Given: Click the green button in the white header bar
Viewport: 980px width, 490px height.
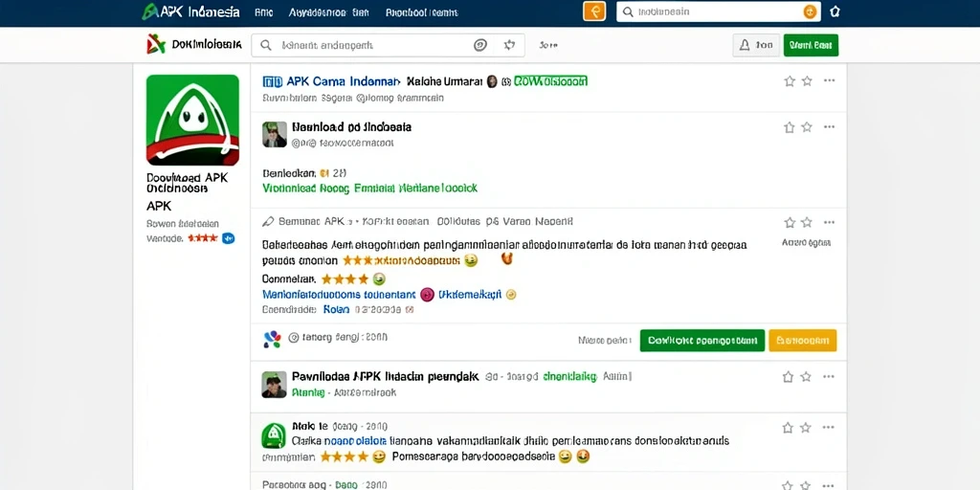Looking at the screenshot, I should (811, 45).
